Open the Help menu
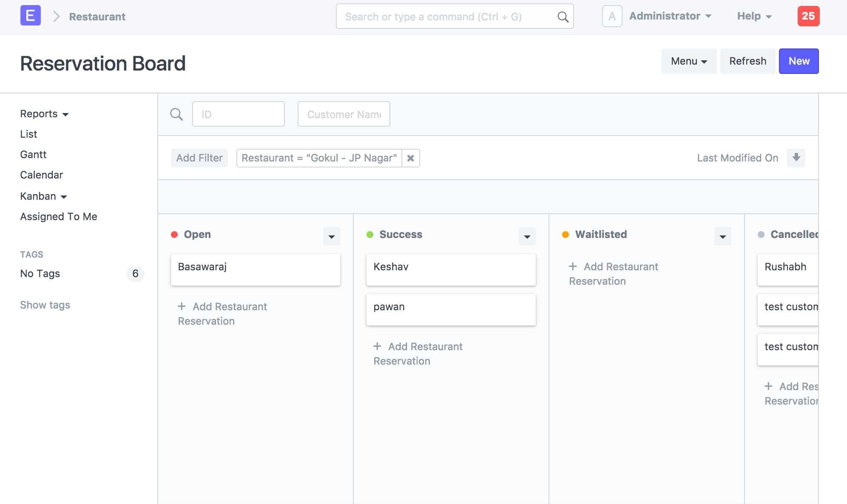Viewport: 847px width, 504px height. (754, 16)
